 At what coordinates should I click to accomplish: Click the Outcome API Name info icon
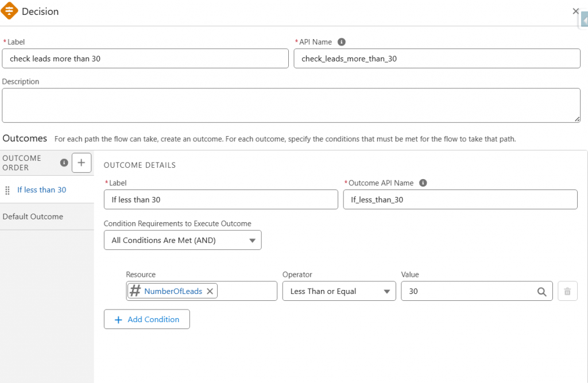423,183
